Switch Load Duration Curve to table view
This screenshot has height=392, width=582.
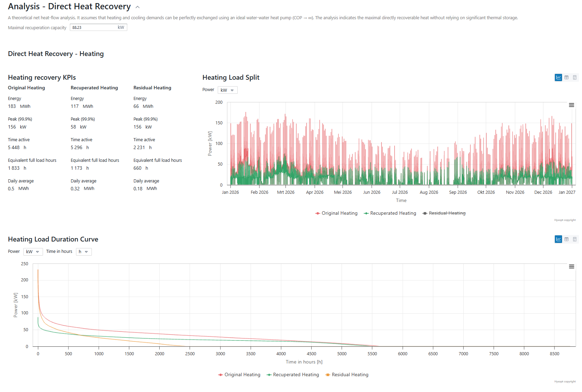click(567, 239)
